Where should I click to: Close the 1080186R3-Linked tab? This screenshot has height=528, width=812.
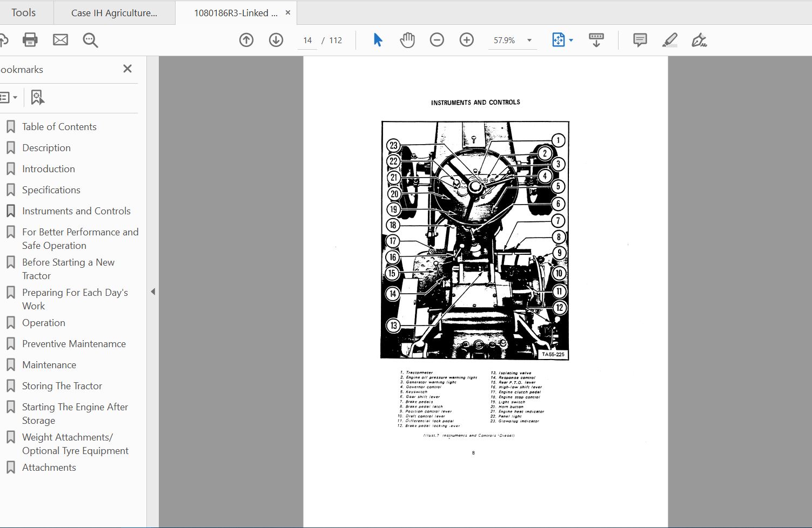(x=288, y=12)
